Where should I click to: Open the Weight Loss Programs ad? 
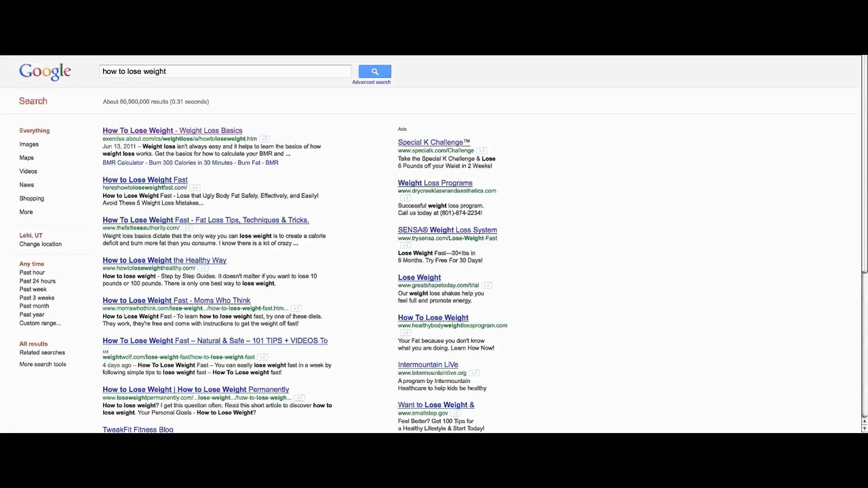click(x=435, y=183)
